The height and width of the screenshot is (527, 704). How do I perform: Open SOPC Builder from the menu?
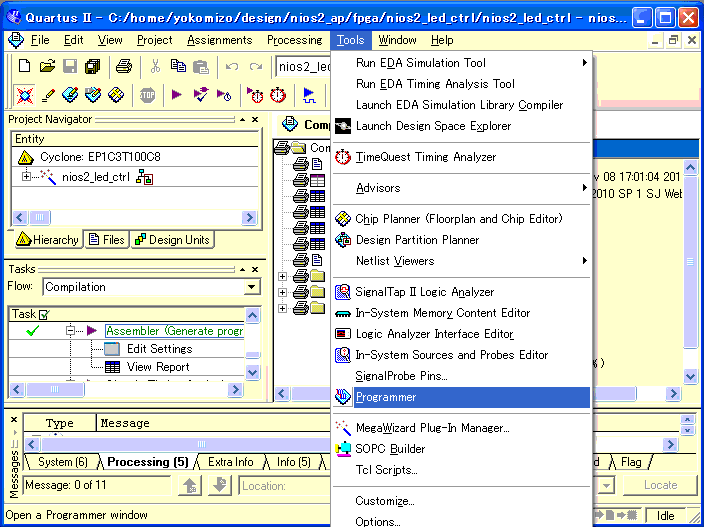461,449
